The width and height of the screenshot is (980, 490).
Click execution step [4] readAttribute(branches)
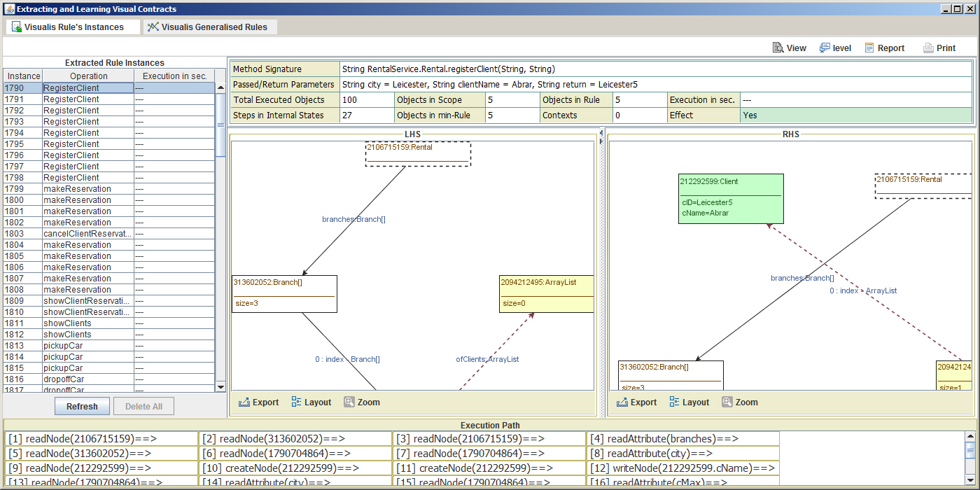pos(682,439)
